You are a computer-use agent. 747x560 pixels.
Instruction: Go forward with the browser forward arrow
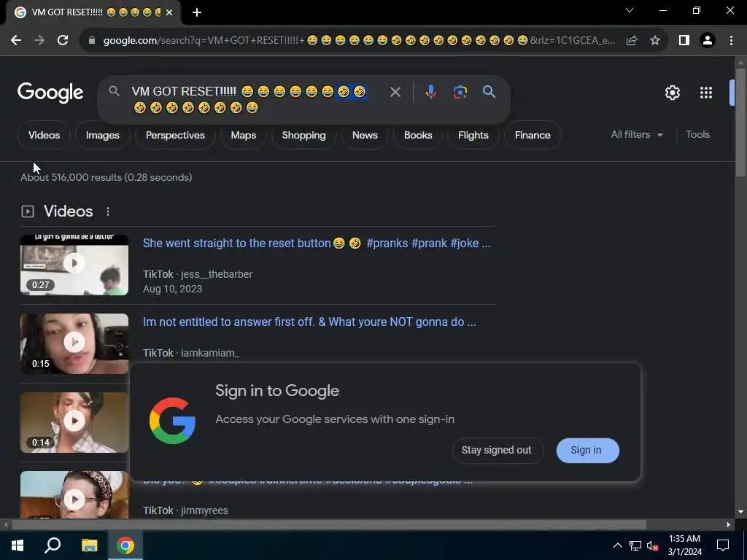(x=39, y=41)
